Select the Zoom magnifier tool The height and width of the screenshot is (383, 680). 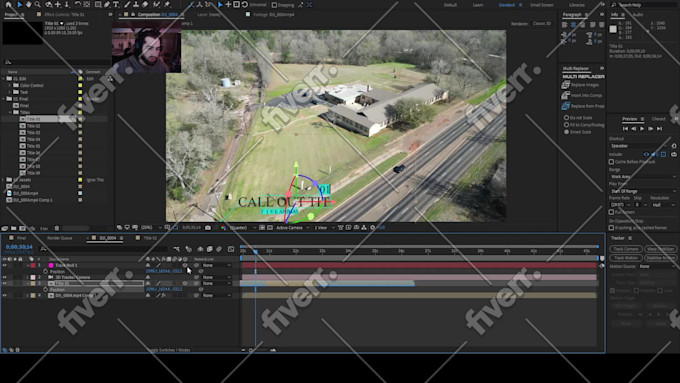click(x=37, y=4)
